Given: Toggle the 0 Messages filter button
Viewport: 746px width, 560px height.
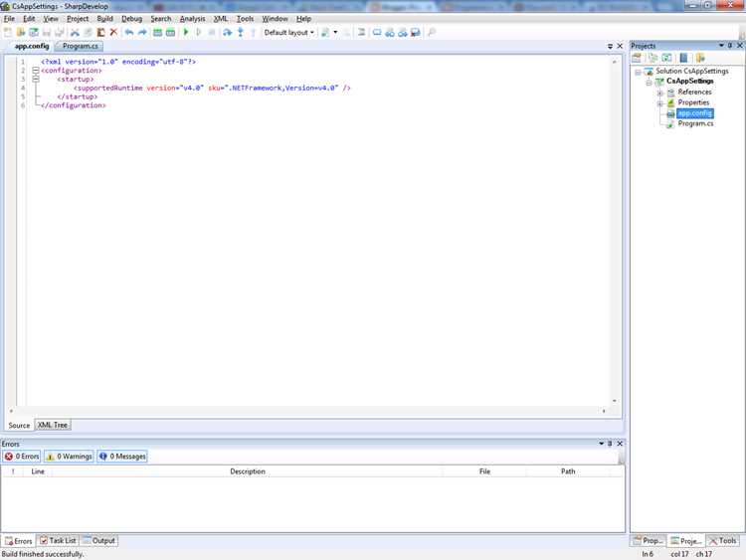Looking at the screenshot, I should [122, 457].
